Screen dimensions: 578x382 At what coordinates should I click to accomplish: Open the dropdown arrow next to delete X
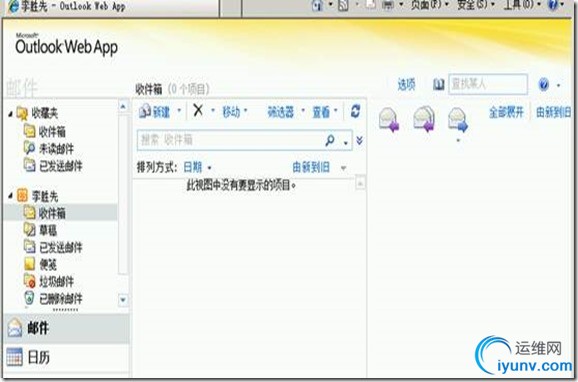click(x=213, y=110)
